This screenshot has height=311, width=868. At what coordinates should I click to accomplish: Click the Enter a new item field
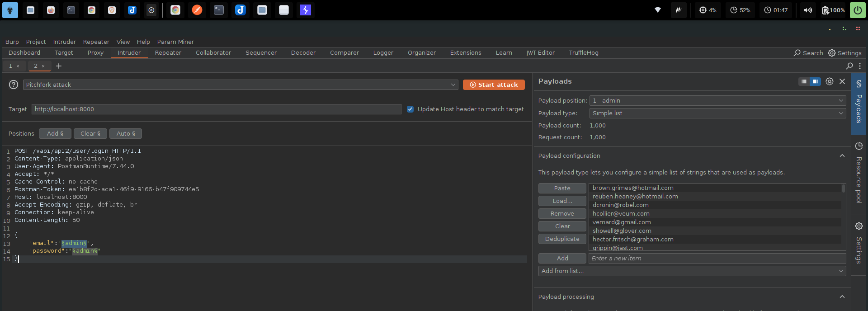[717, 258]
